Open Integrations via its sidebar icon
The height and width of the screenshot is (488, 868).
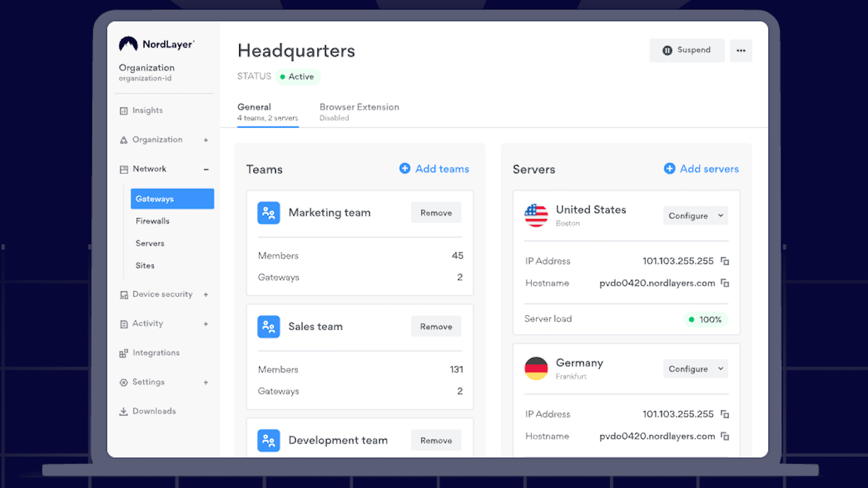tap(124, 353)
